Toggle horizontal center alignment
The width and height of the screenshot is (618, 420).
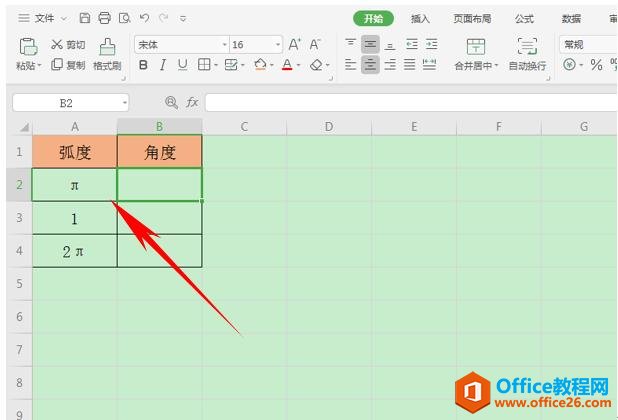point(370,65)
